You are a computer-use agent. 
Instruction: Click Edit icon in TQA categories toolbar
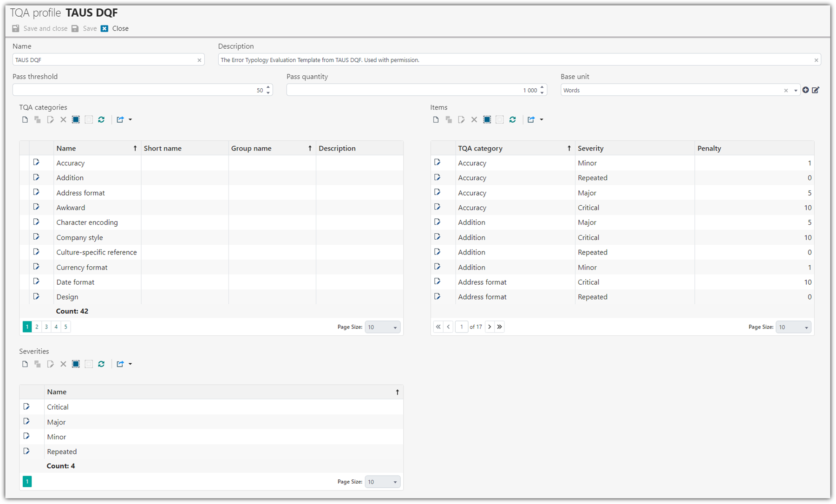coord(50,120)
